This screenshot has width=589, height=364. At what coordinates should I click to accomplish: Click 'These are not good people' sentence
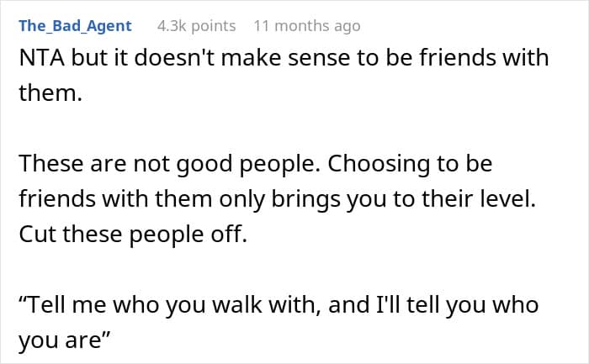pos(170,164)
